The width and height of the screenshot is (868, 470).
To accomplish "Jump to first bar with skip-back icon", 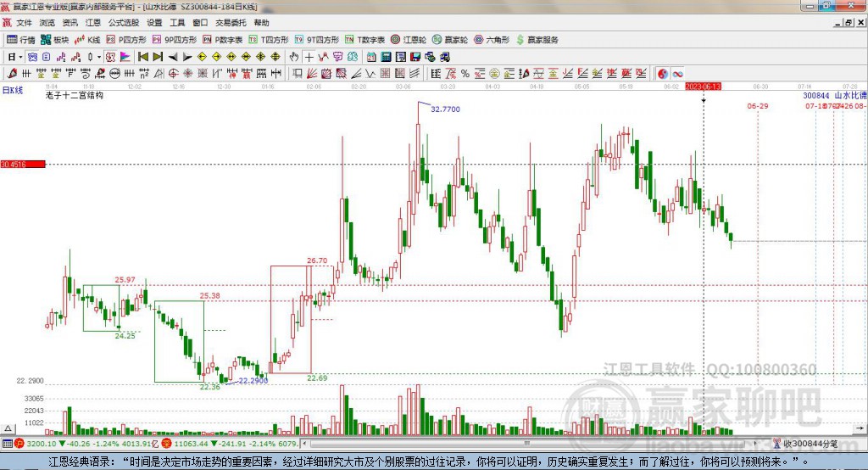I will coord(143,57).
